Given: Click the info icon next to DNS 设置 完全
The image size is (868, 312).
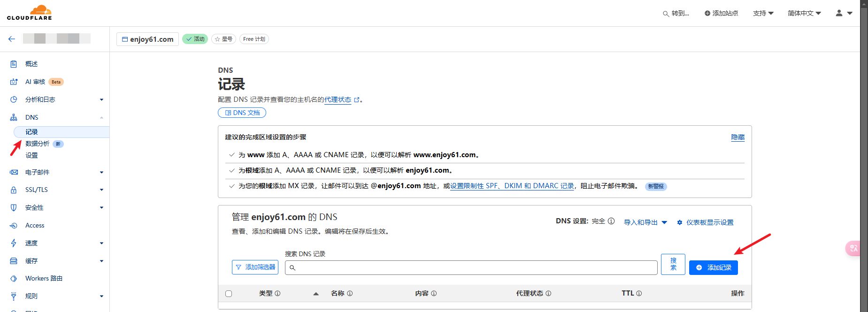Looking at the screenshot, I should [611, 221].
